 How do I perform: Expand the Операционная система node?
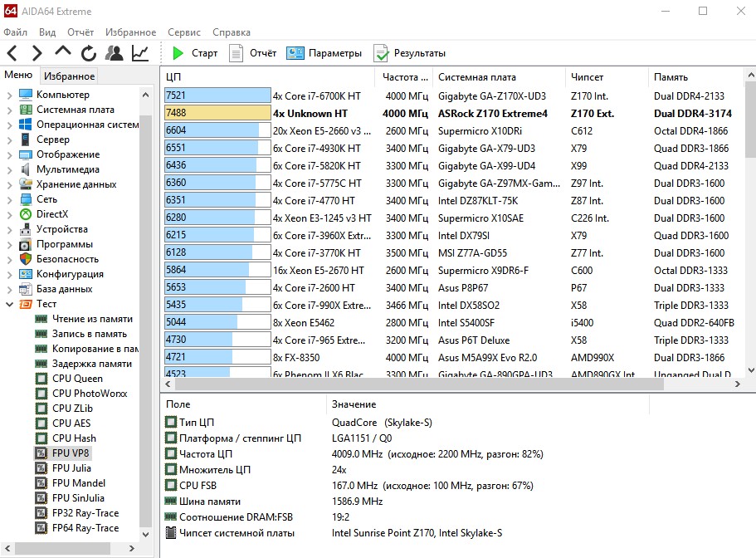tap(9, 125)
